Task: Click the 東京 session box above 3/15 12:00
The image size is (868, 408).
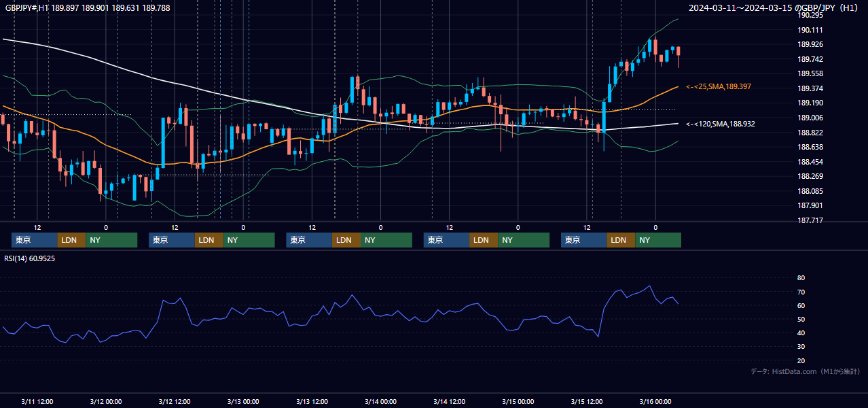Action: click(584, 240)
